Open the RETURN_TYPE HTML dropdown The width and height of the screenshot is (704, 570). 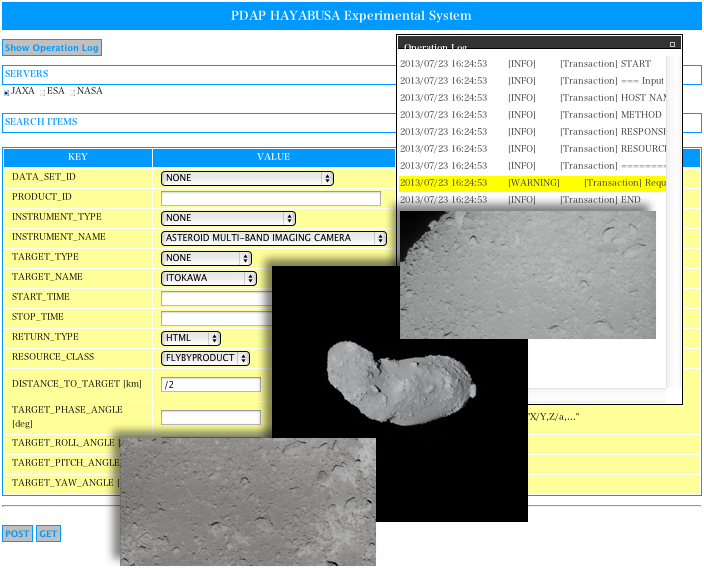191,338
